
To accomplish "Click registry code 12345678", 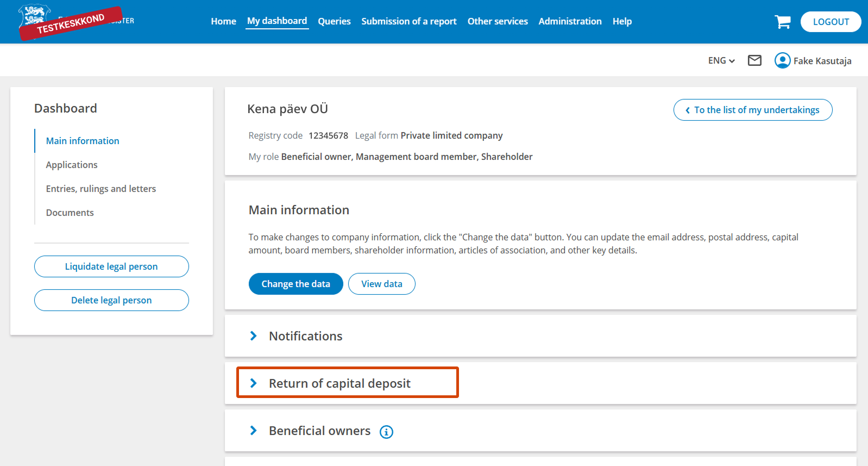I will click(x=328, y=135).
